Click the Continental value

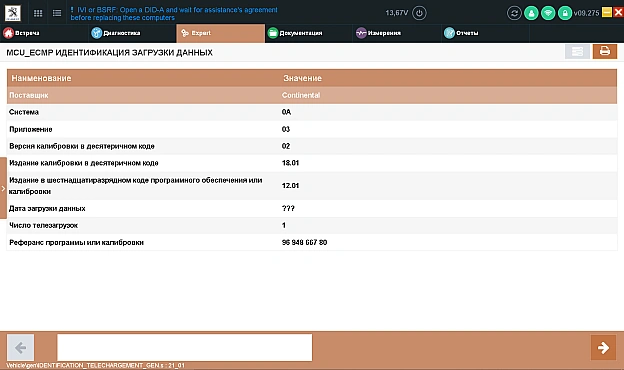(x=301, y=95)
